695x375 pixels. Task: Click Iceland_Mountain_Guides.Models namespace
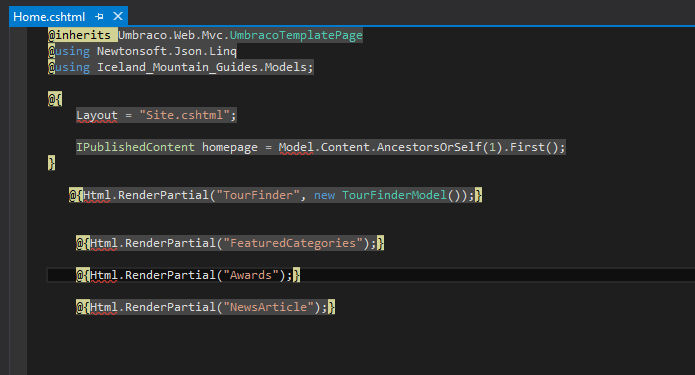coord(202,67)
